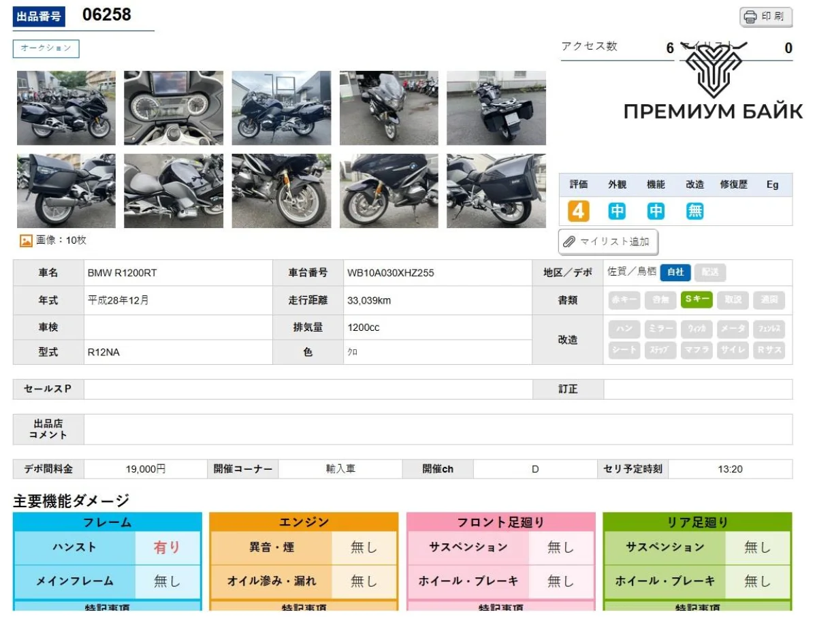Toggle the マフラ modification tag
Viewport: 817px width, 644px height.
pos(696,350)
